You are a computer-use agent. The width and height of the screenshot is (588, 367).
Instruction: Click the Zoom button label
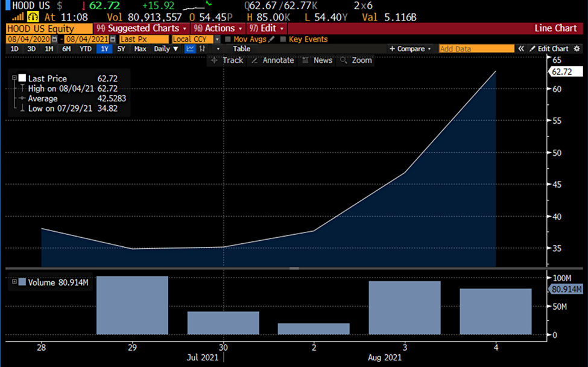point(362,60)
